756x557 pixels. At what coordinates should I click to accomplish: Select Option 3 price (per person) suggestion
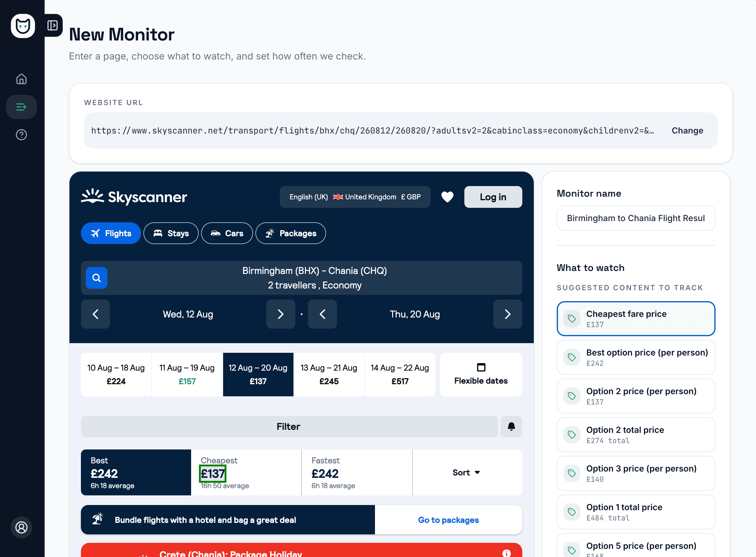coord(636,473)
